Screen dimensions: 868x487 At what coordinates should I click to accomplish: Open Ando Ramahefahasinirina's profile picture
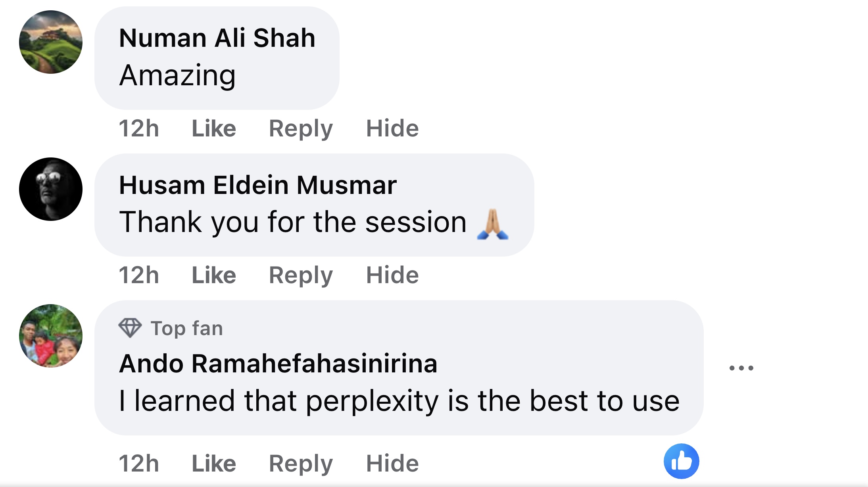(x=51, y=336)
